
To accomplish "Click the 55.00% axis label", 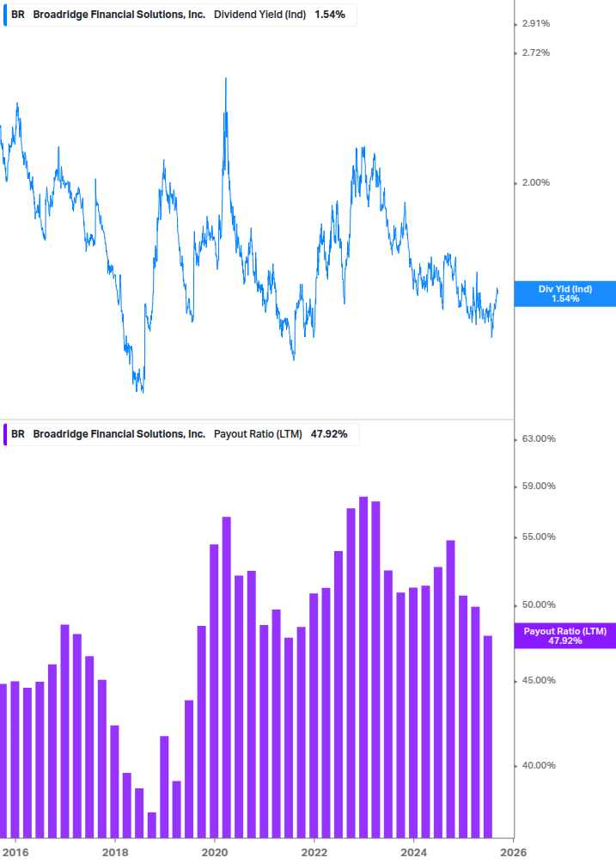I will point(539,536).
